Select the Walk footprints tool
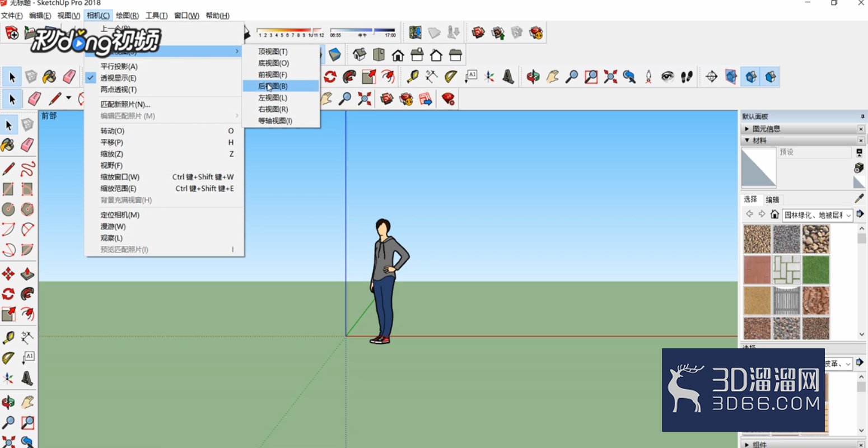Viewport: 868px width, 448px height. pyautogui.click(x=687, y=77)
